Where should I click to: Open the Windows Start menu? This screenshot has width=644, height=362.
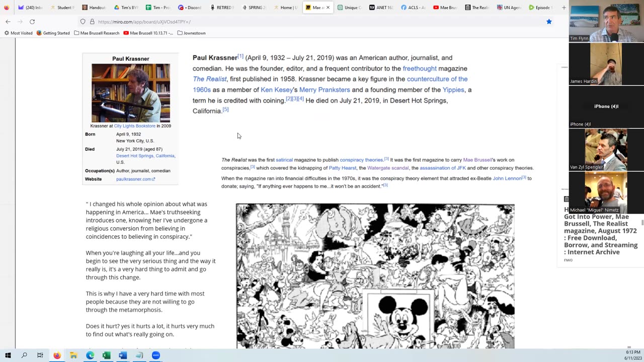coord(8,355)
